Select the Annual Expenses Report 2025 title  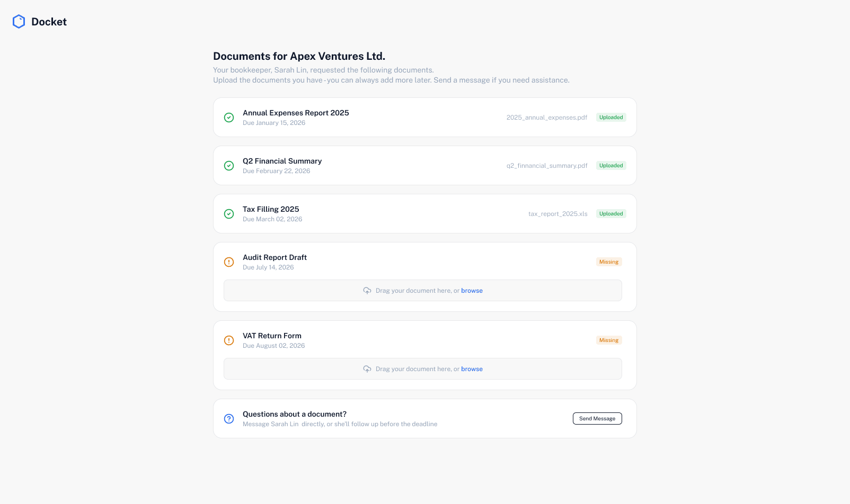[296, 113]
